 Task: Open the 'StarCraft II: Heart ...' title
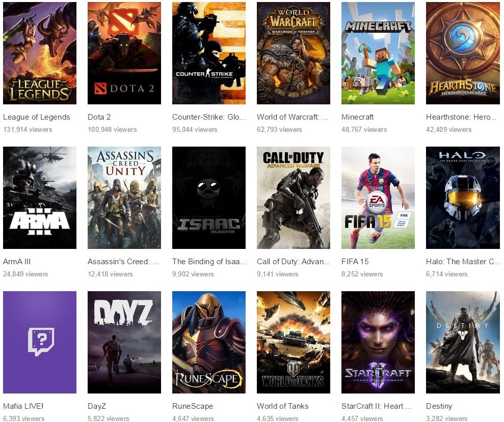click(x=377, y=406)
